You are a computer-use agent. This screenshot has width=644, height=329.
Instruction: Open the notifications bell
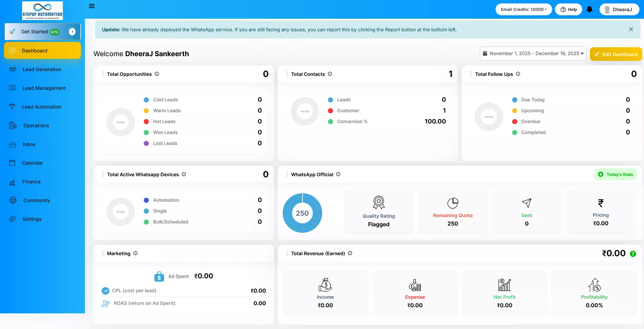pos(590,10)
